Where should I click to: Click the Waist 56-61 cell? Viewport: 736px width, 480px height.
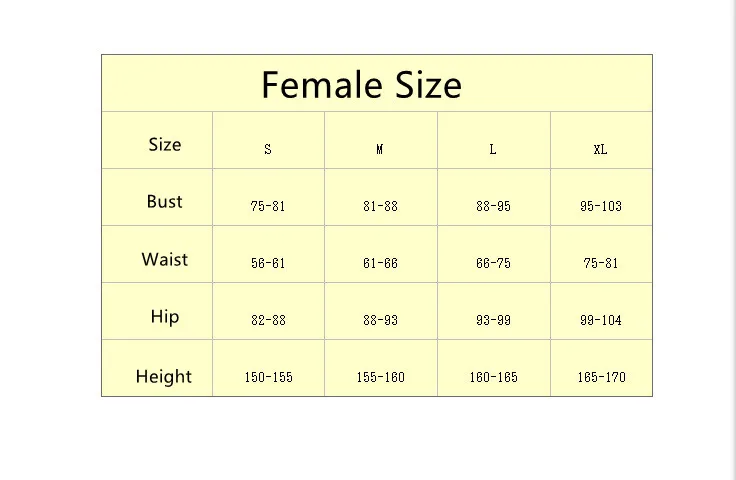pos(268,263)
